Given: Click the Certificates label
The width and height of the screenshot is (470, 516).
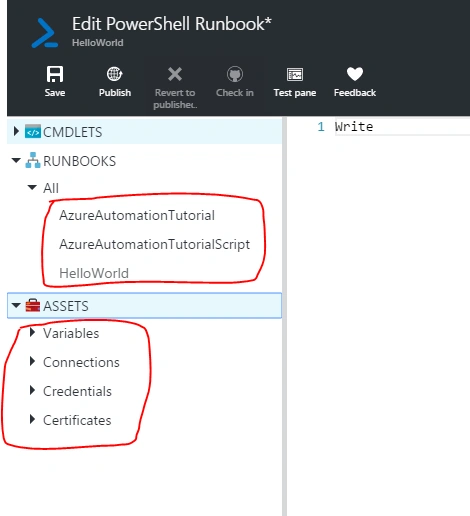Looking at the screenshot, I should [77, 420].
